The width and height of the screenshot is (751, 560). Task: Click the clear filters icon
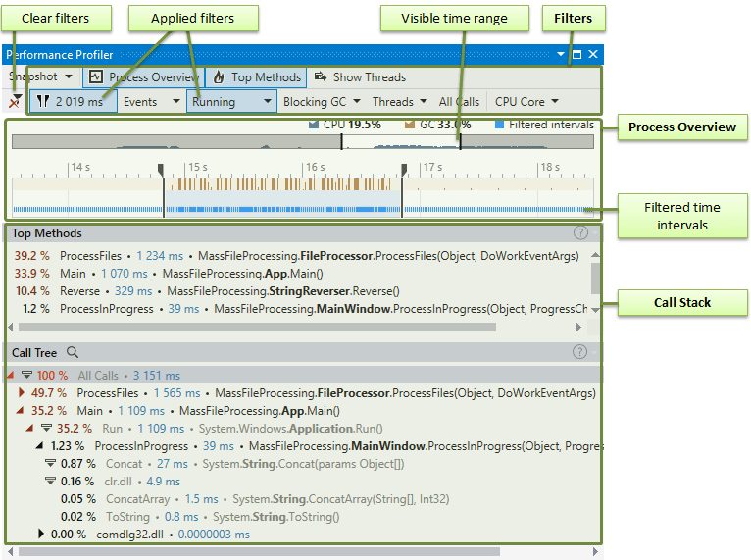coord(15,101)
